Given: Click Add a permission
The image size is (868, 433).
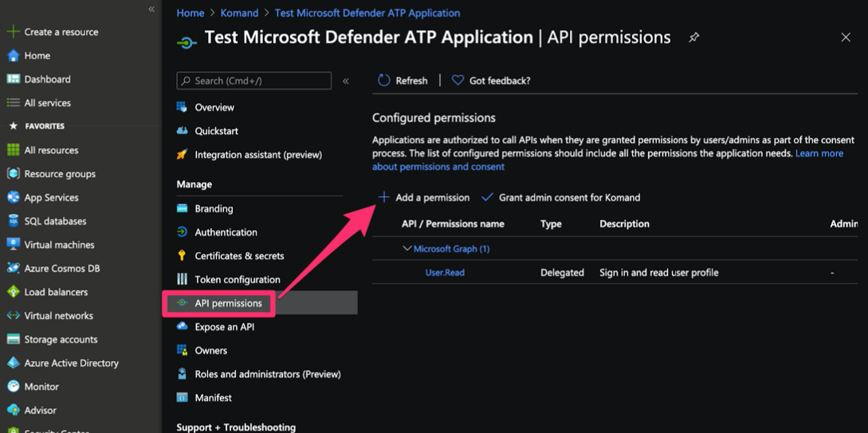Looking at the screenshot, I should (423, 198).
